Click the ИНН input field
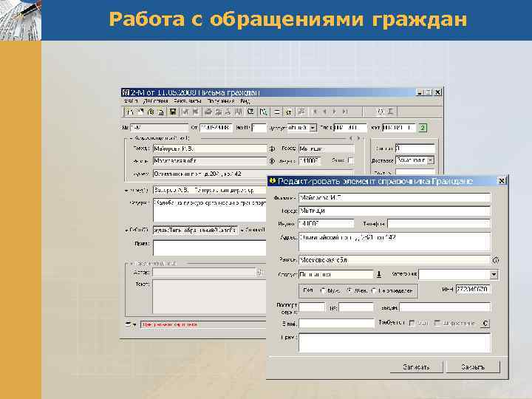The height and width of the screenshot is (399, 532). [473, 290]
